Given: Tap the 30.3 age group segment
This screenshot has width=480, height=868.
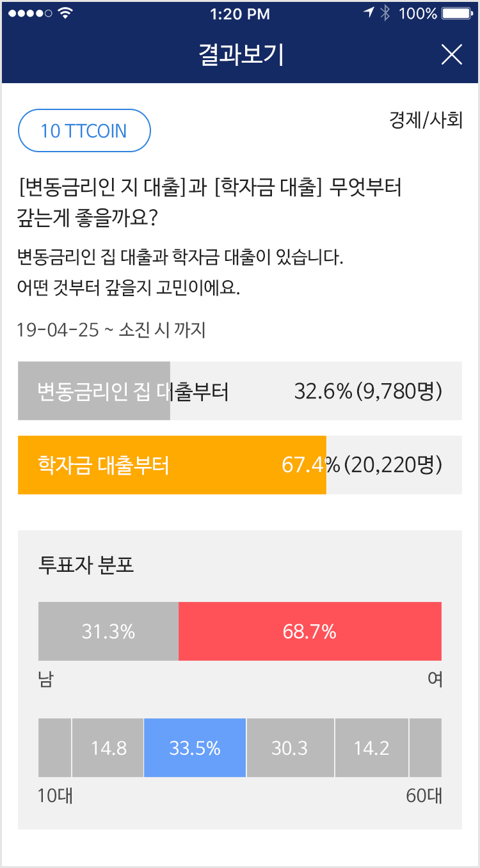Looking at the screenshot, I should tap(290, 748).
